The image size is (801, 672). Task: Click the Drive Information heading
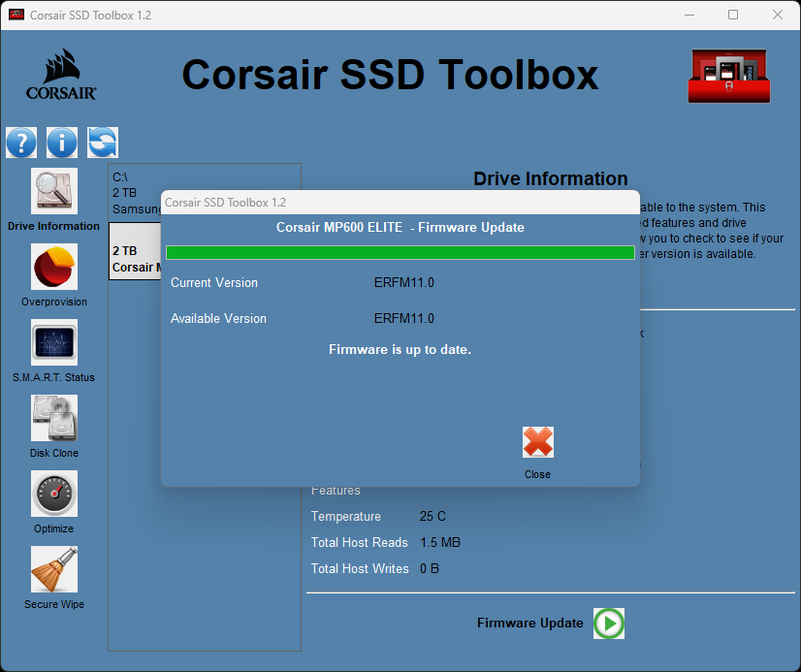pos(550,178)
